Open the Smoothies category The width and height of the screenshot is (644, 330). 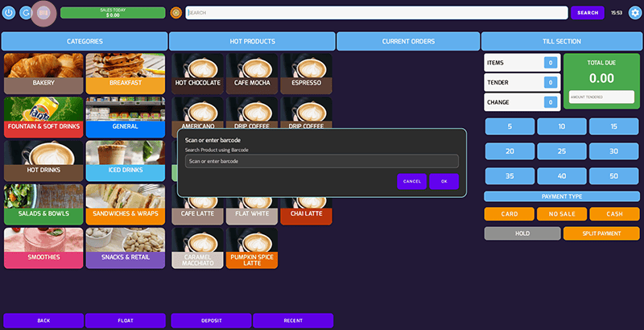(x=43, y=248)
